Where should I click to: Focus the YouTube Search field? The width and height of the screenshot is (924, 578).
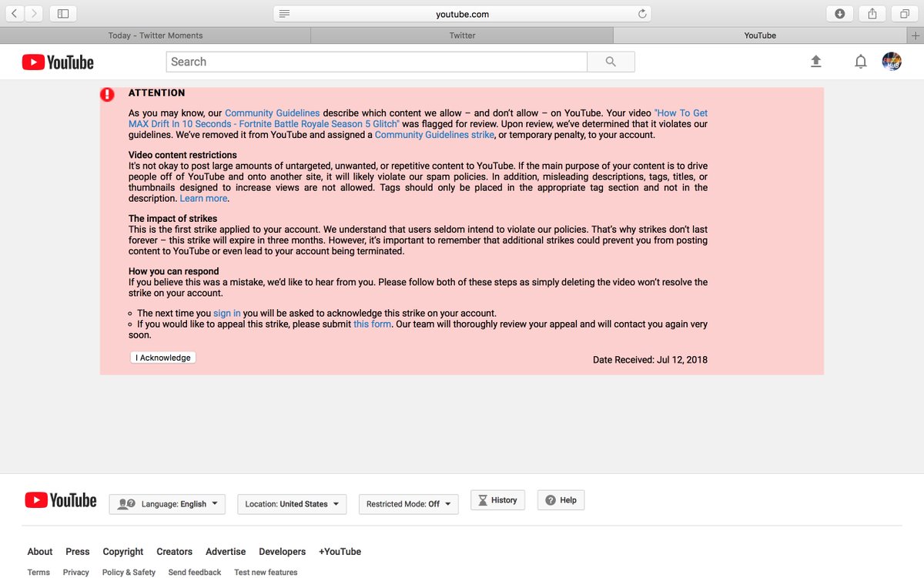click(377, 62)
